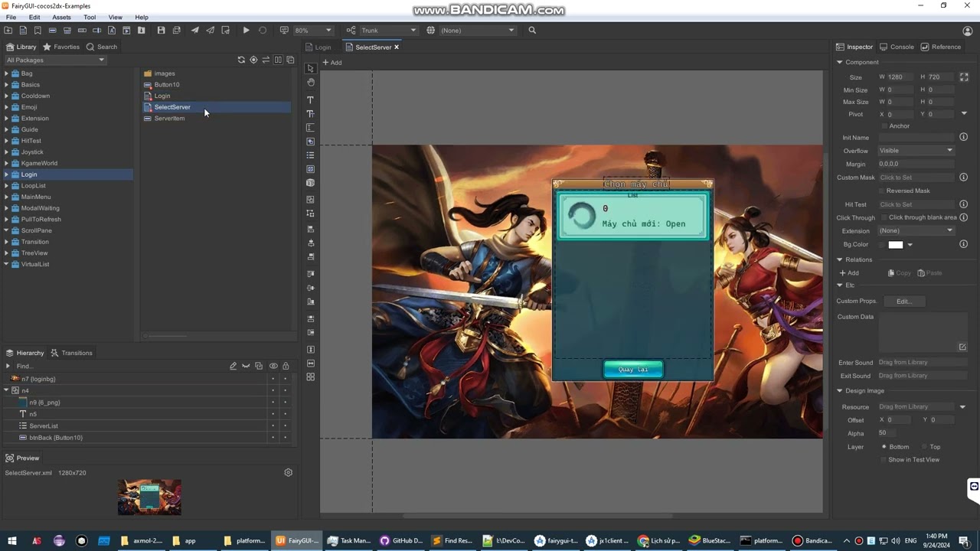Click the info icon beside Custom Mask
Image resolution: width=980 pixels, height=551 pixels.
pyautogui.click(x=964, y=178)
